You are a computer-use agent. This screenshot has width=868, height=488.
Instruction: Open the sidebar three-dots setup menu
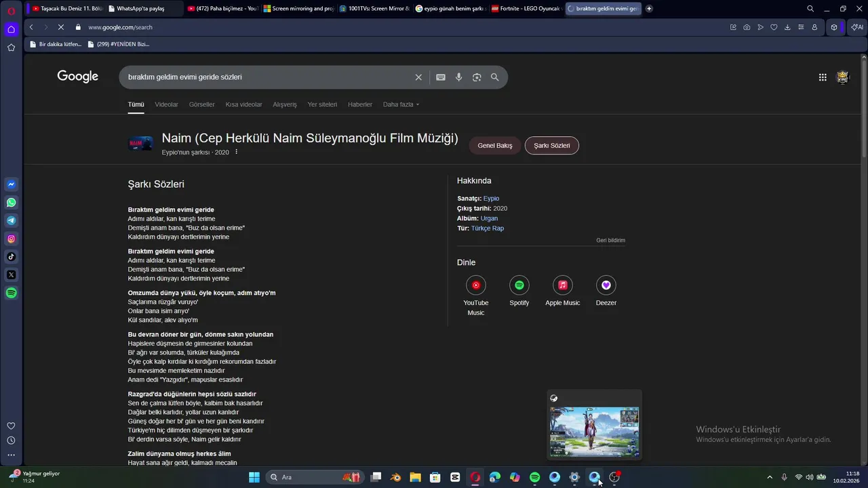pos(11,455)
